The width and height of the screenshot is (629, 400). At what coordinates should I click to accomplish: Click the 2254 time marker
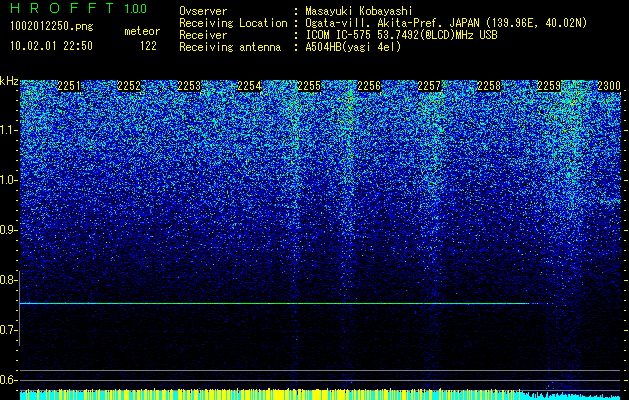click(249, 86)
